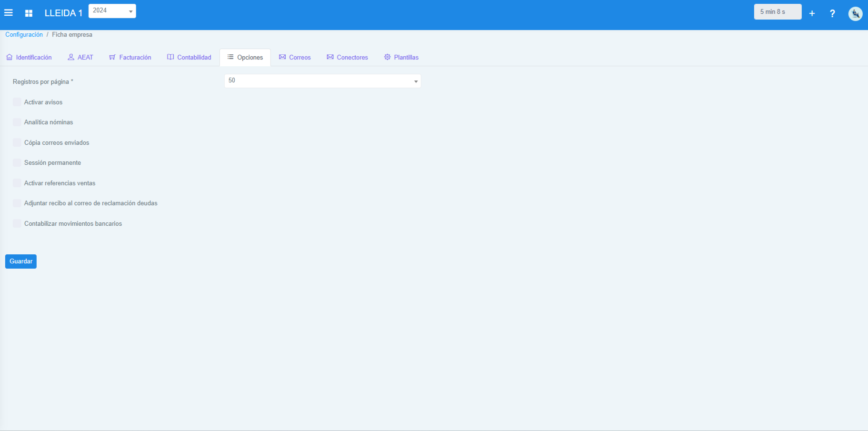Switch to the Correos tab
The image size is (868, 431).
click(295, 57)
